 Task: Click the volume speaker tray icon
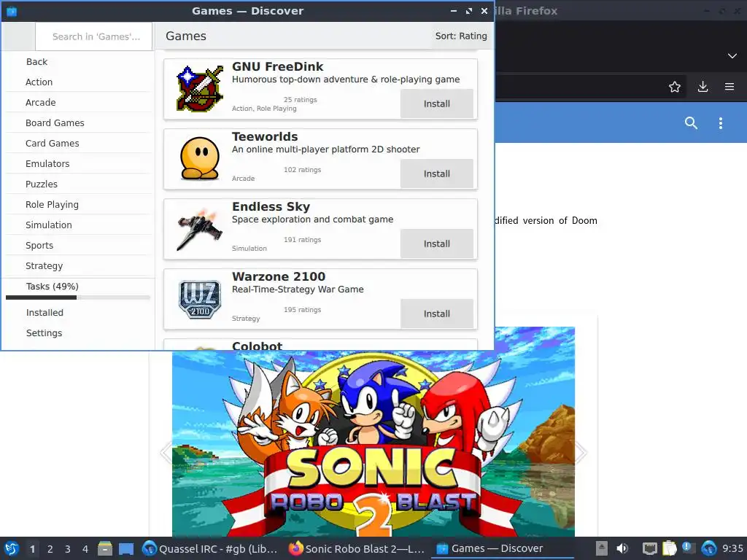[622, 548]
